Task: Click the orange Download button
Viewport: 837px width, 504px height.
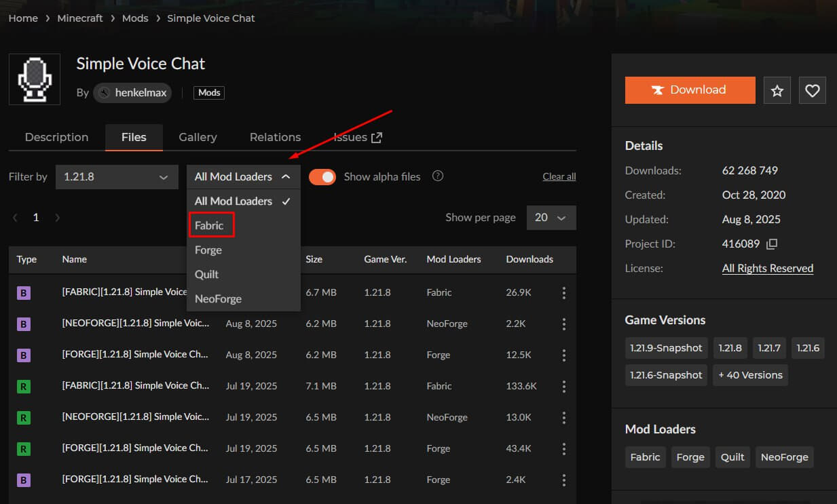Action: (689, 90)
